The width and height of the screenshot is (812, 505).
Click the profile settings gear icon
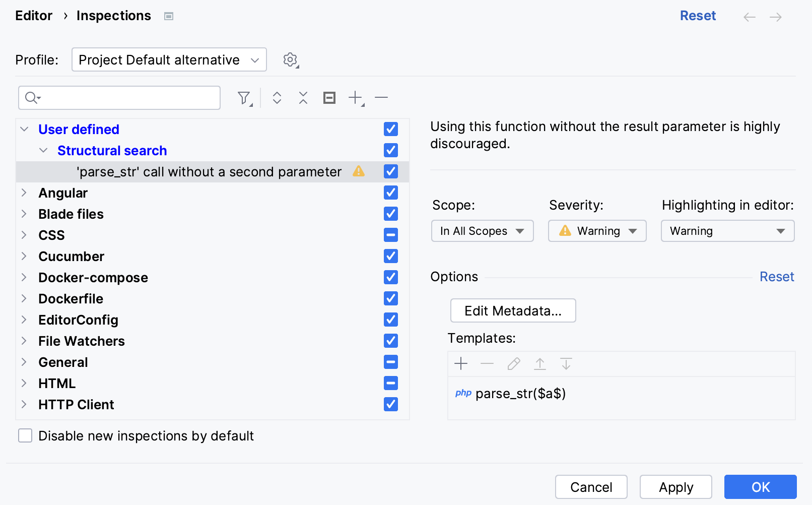tap(290, 60)
